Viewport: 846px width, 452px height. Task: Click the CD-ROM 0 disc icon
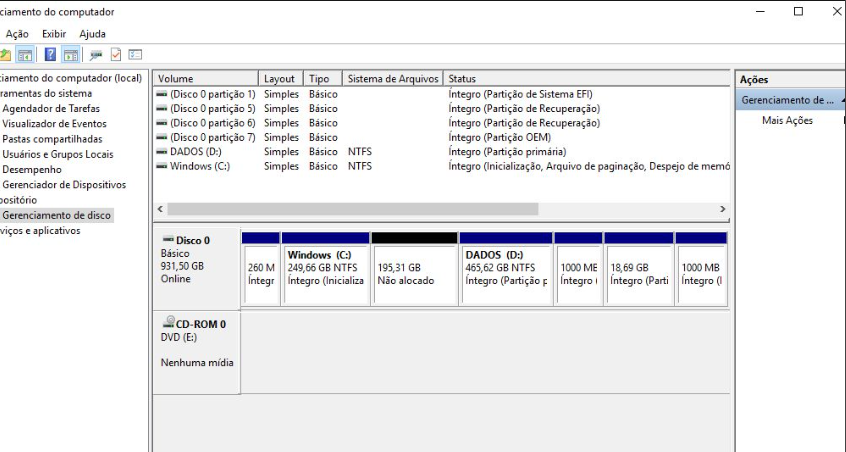click(x=169, y=323)
